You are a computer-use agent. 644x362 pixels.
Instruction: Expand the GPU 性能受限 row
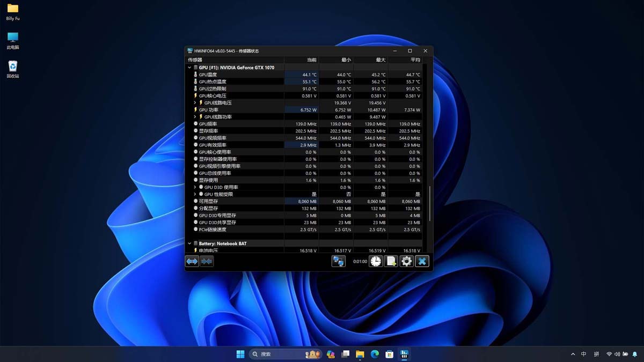pos(195,194)
